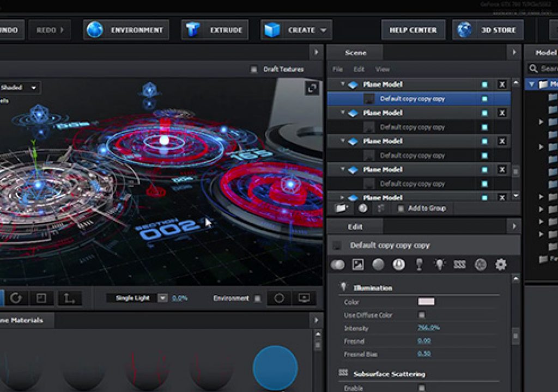Open the View menu in Scene panel
The image size is (558, 392).
(x=383, y=69)
